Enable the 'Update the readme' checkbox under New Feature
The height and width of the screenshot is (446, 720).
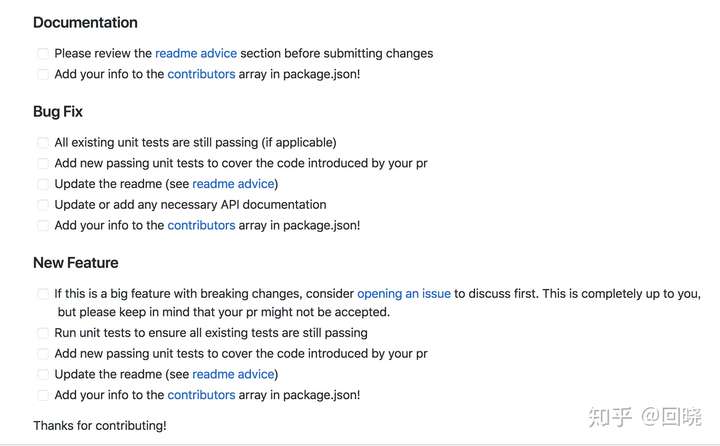point(43,375)
